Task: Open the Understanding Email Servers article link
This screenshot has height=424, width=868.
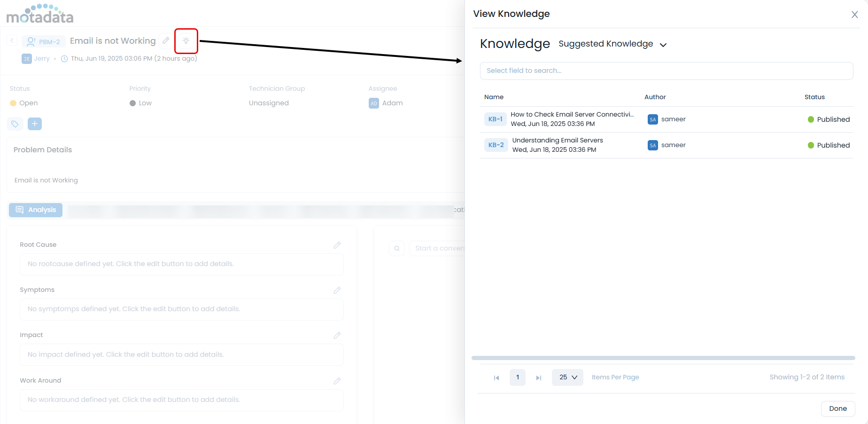Action: click(x=558, y=140)
